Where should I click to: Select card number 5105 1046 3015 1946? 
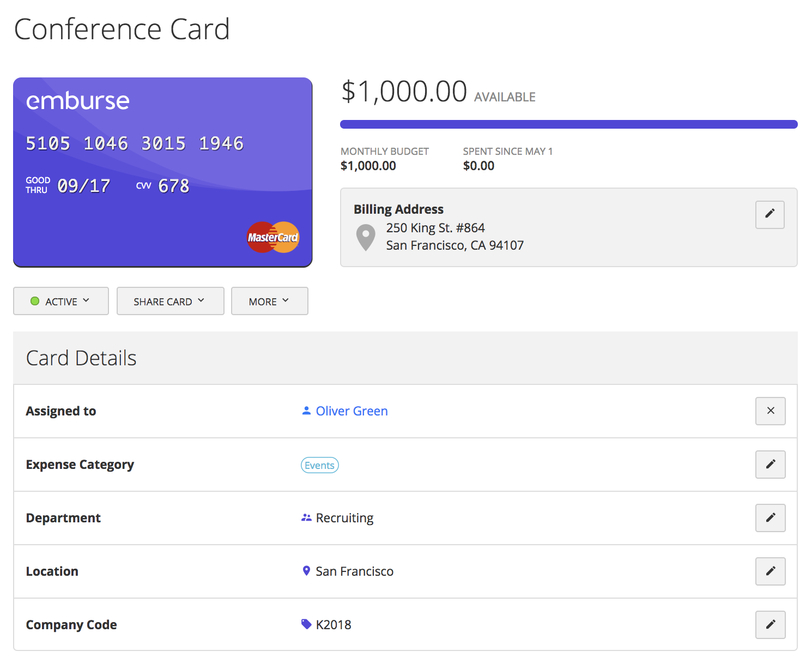(x=135, y=143)
